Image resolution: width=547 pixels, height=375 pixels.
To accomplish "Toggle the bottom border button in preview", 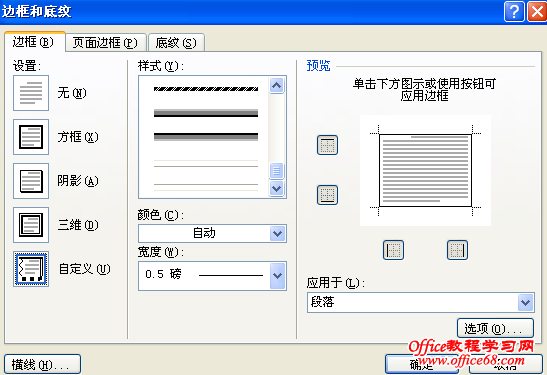I will (327, 195).
